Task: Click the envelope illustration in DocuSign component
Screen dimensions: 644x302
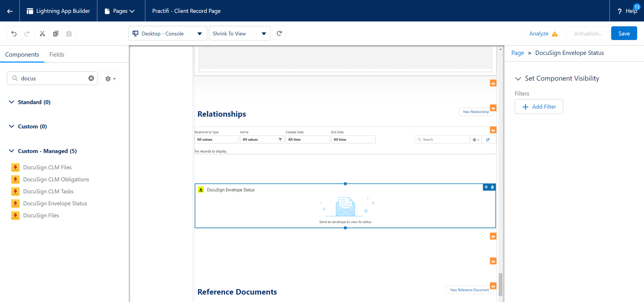Action: pos(346,206)
